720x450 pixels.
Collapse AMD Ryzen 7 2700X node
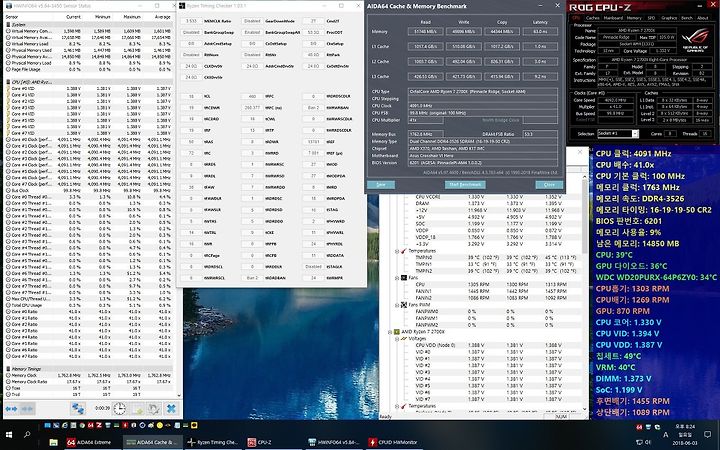(x=389, y=332)
